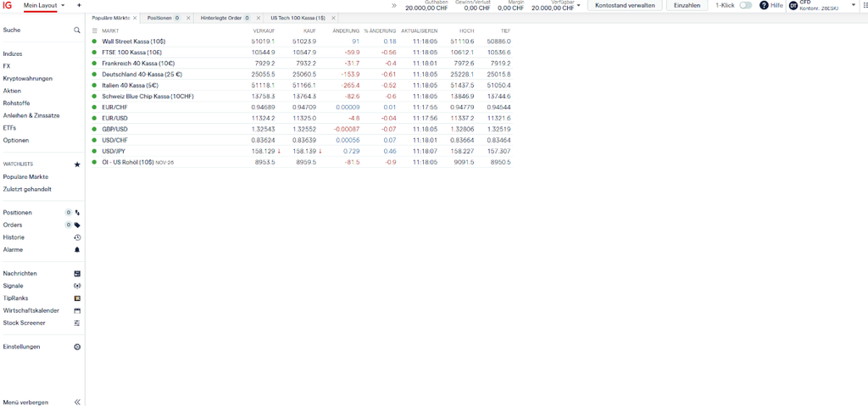Select the EUR/CHF market row
Screen dimensions: 868x406
(x=302, y=107)
